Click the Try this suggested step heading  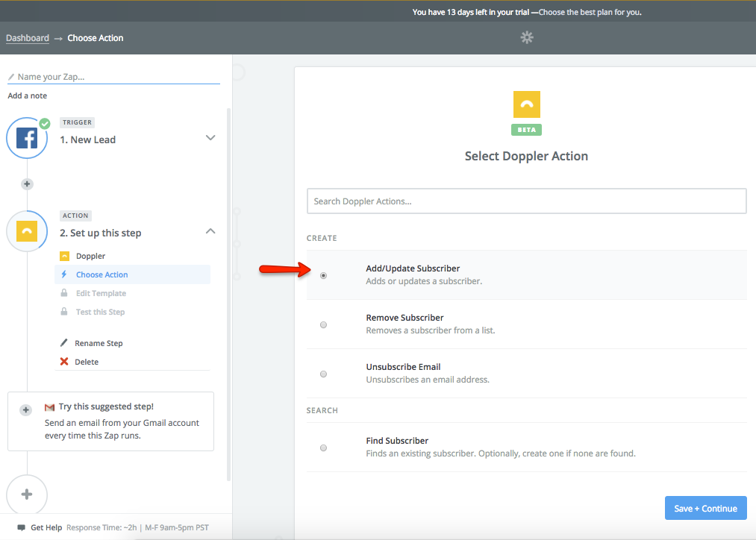106,406
